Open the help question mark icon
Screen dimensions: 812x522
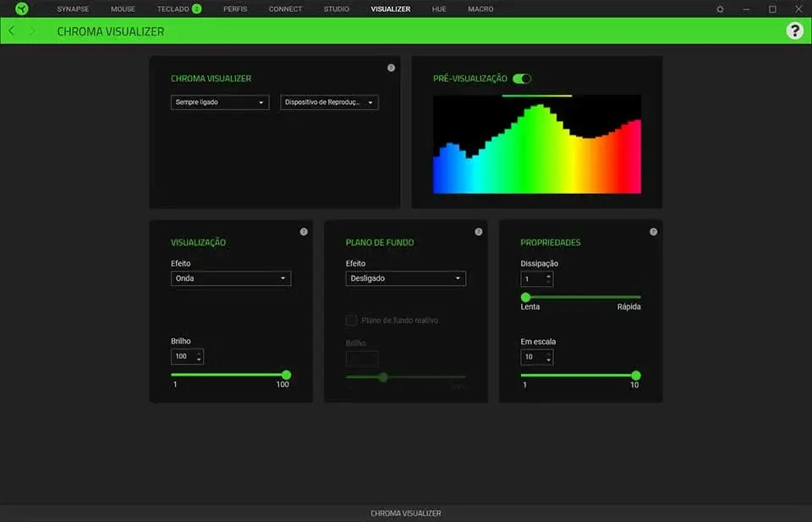(x=794, y=30)
